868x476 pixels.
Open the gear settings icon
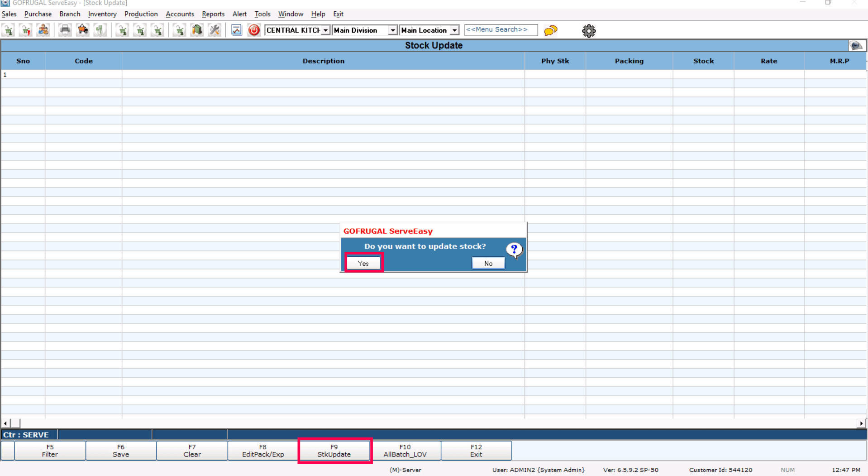tap(588, 31)
